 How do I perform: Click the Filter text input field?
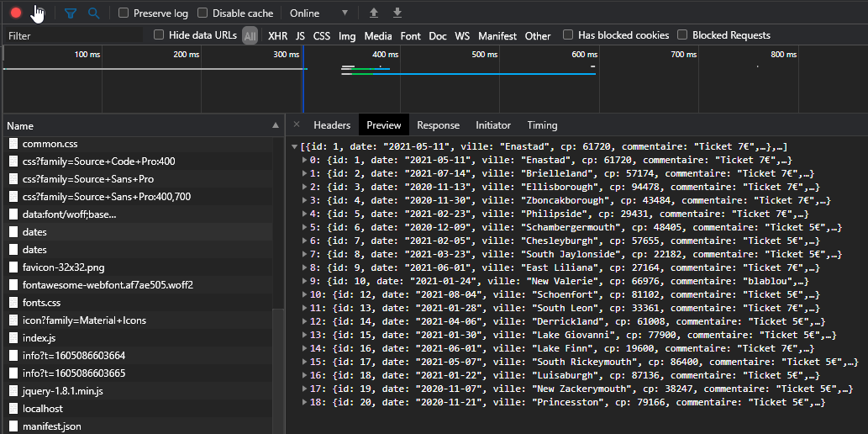point(71,36)
